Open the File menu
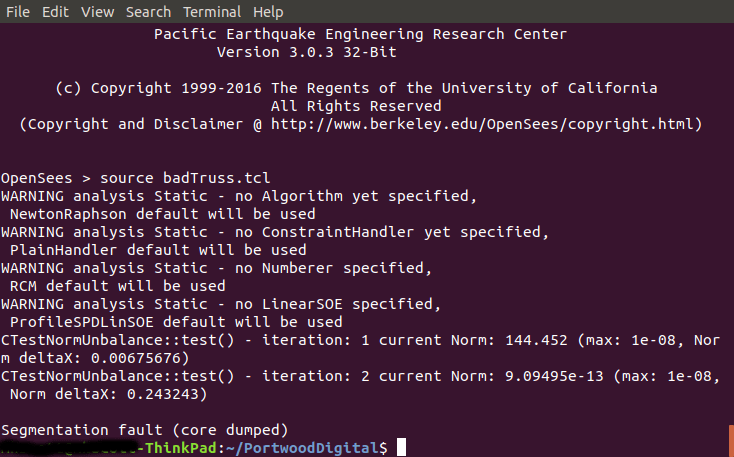 tap(19, 12)
